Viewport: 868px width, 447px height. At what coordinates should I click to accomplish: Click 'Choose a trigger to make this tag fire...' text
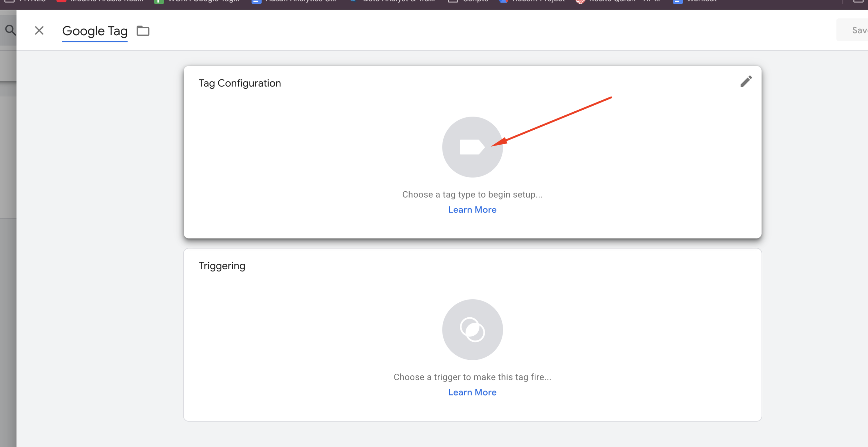coord(472,377)
